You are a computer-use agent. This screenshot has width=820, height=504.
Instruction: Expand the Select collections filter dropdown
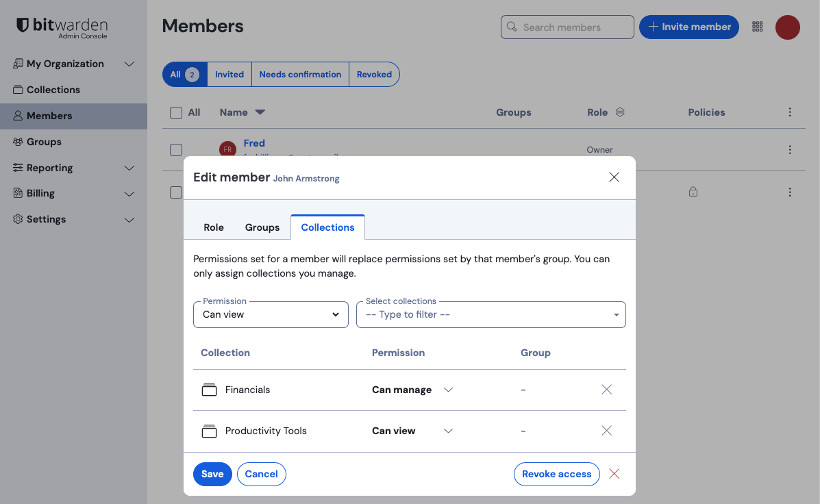pyautogui.click(x=490, y=314)
